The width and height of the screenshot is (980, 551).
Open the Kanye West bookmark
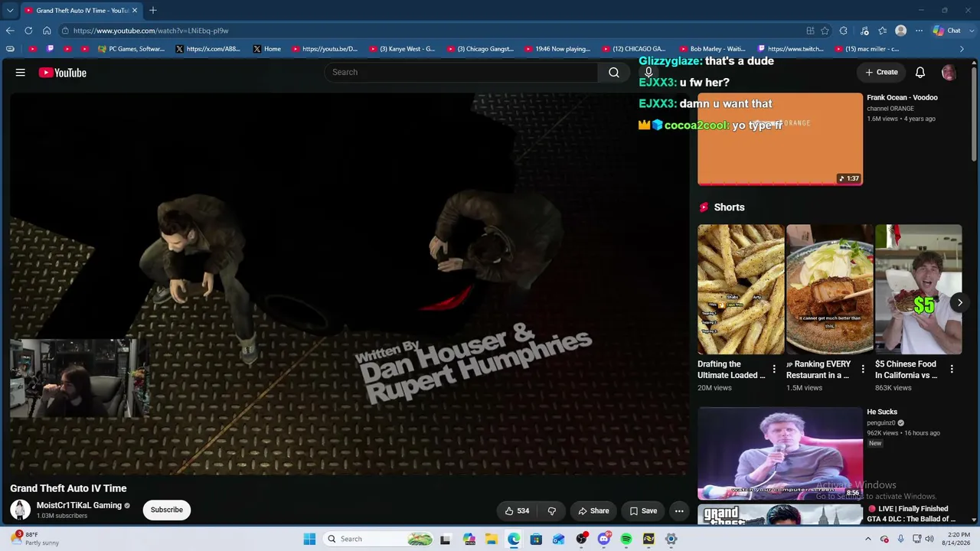pyautogui.click(x=402, y=49)
